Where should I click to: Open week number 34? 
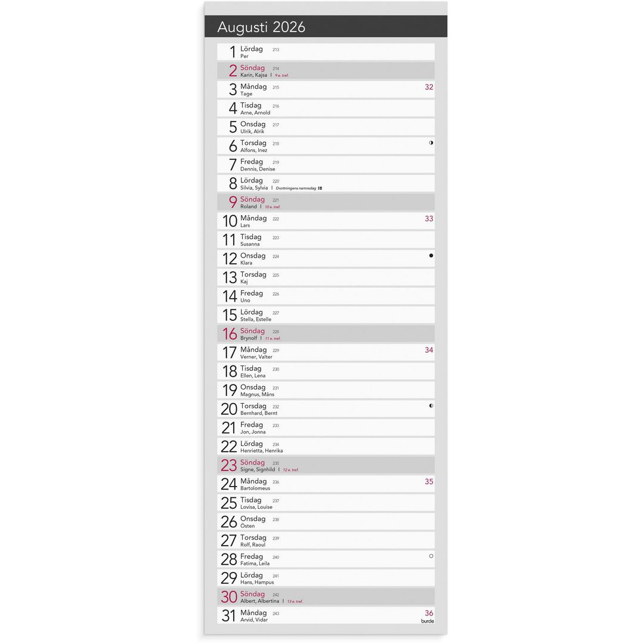(429, 350)
